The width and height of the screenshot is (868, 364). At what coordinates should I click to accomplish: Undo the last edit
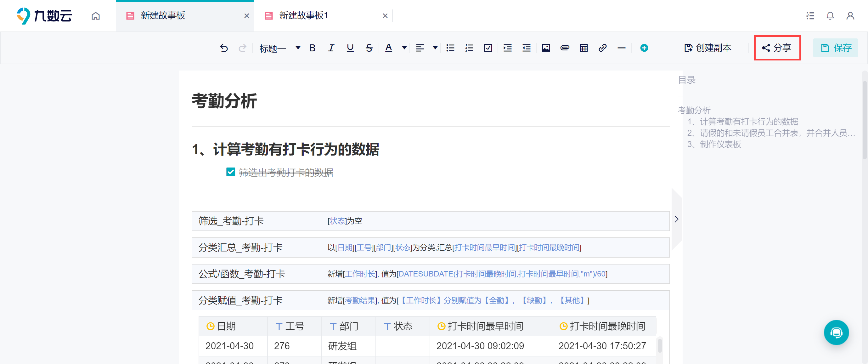pos(224,48)
